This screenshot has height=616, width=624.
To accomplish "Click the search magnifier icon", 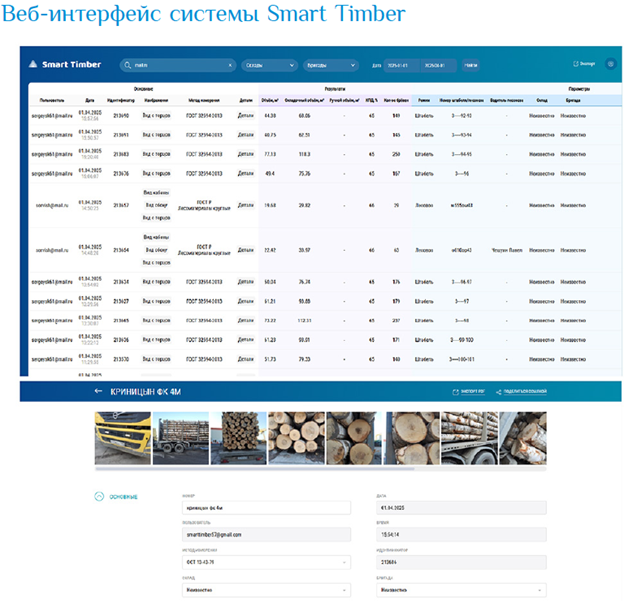I will point(126,65).
